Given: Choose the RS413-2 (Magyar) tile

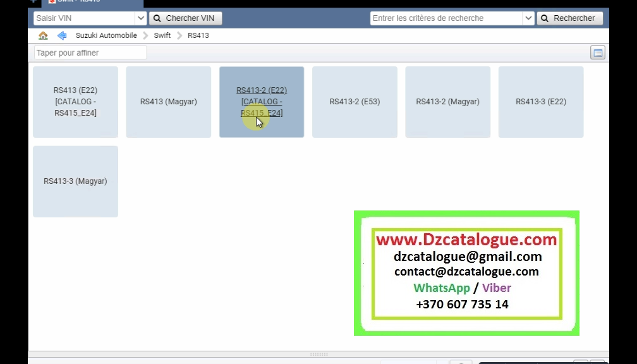Looking at the screenshot, I should pos(447,102).
